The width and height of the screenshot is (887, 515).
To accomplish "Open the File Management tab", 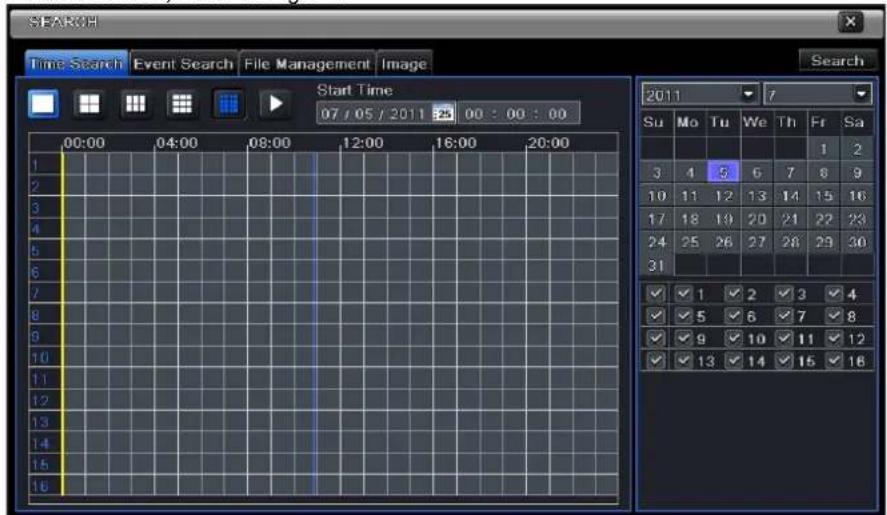I will pyautogui.click(x=307, y=63).
